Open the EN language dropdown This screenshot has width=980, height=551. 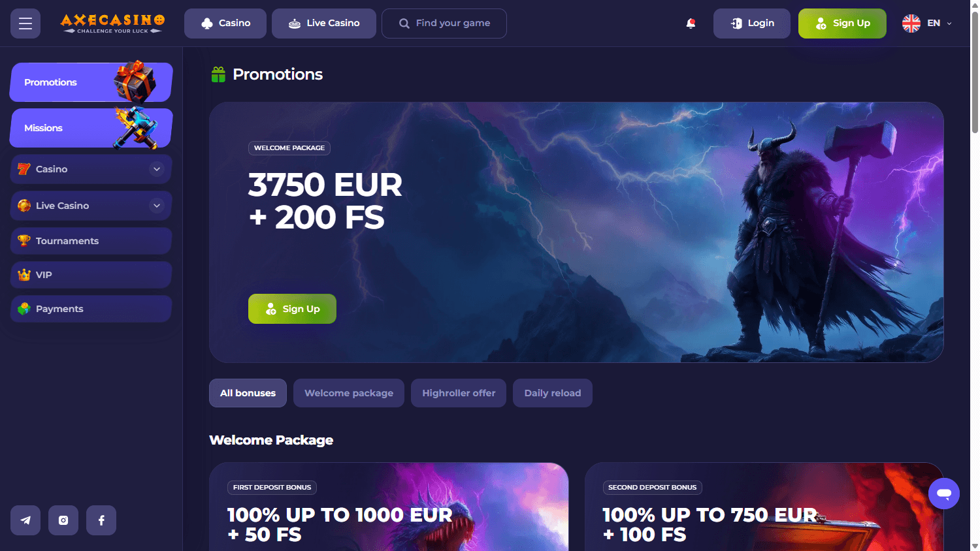[927, 24]
